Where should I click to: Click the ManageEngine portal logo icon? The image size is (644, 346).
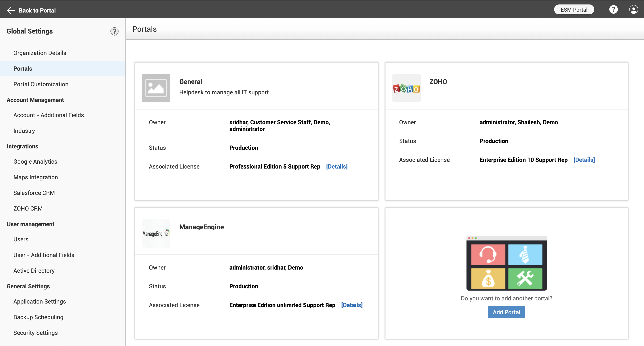coord(156,233)
